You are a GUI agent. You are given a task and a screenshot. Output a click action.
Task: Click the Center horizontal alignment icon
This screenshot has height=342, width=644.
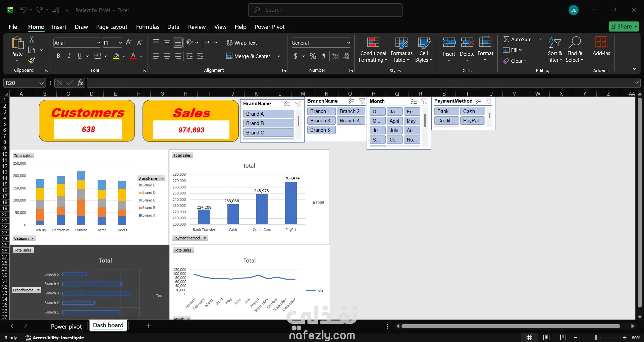(x=167, y=56)
